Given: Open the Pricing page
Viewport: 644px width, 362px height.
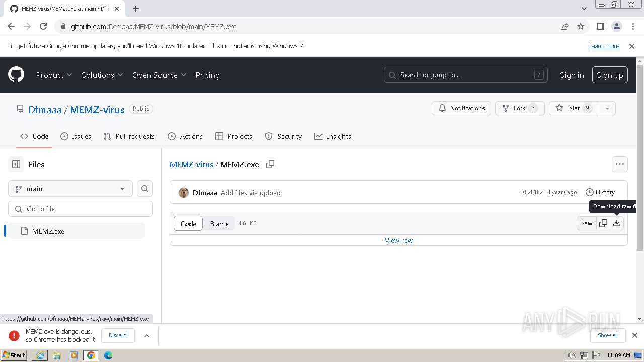Looking at the screenshot, I should tap(207, 75).
